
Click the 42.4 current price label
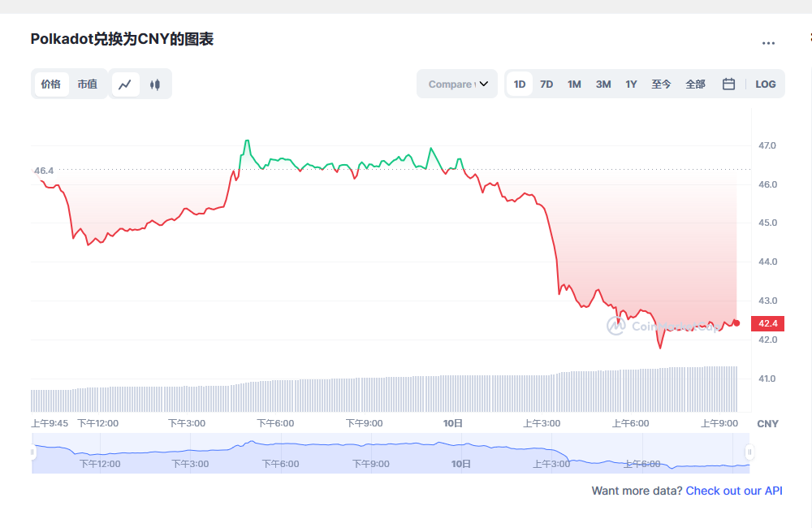click(x=767, y=323)
